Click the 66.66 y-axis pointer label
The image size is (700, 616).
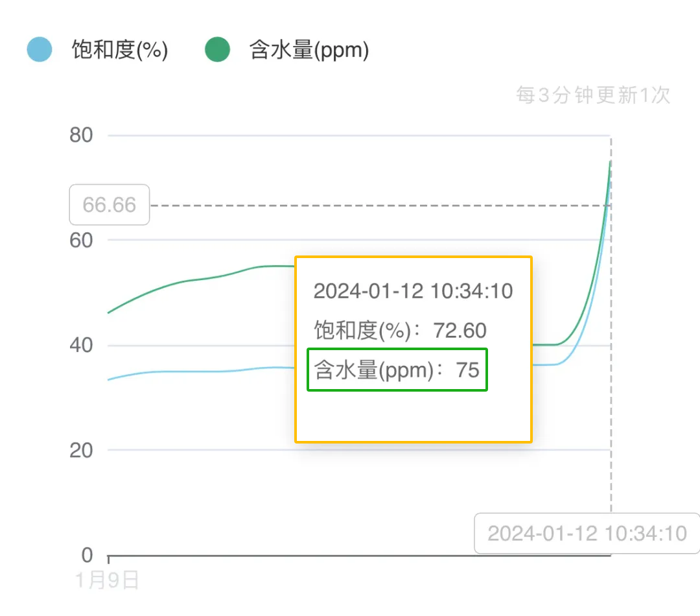[x=110, y=205]
